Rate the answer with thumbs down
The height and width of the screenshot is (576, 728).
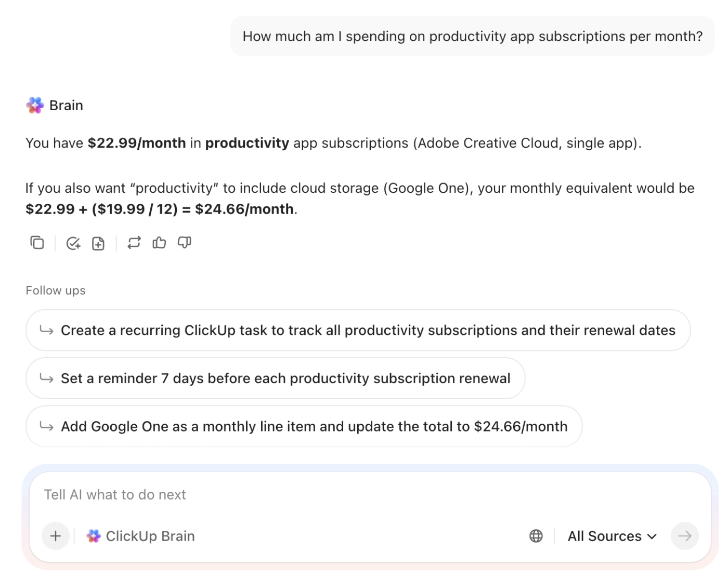184,243
